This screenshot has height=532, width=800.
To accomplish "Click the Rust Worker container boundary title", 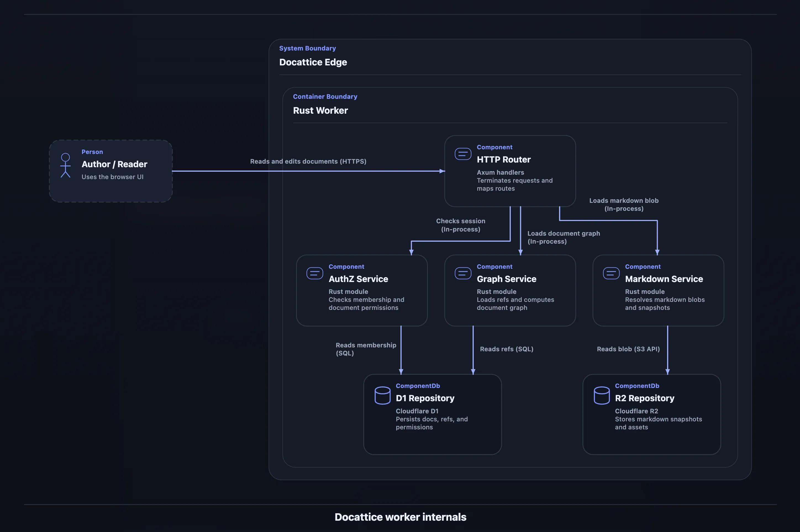I will (320, 110).
